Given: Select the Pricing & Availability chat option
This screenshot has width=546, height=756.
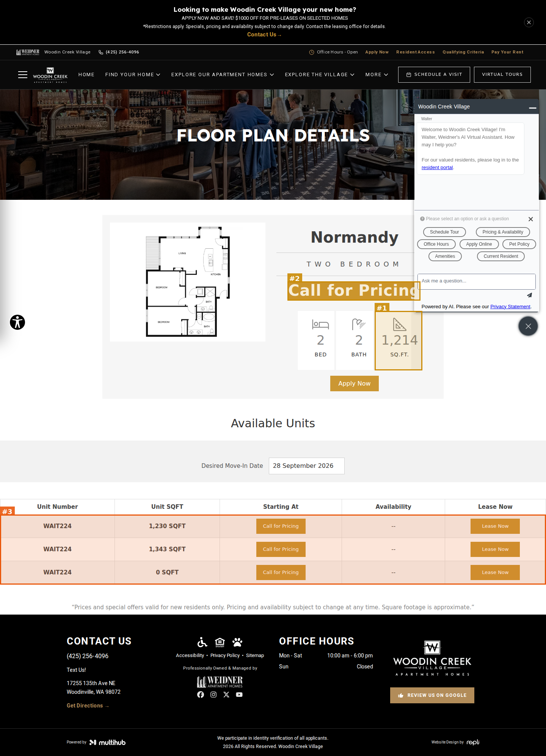Looking at the screenshot, I should coord(503,232).
